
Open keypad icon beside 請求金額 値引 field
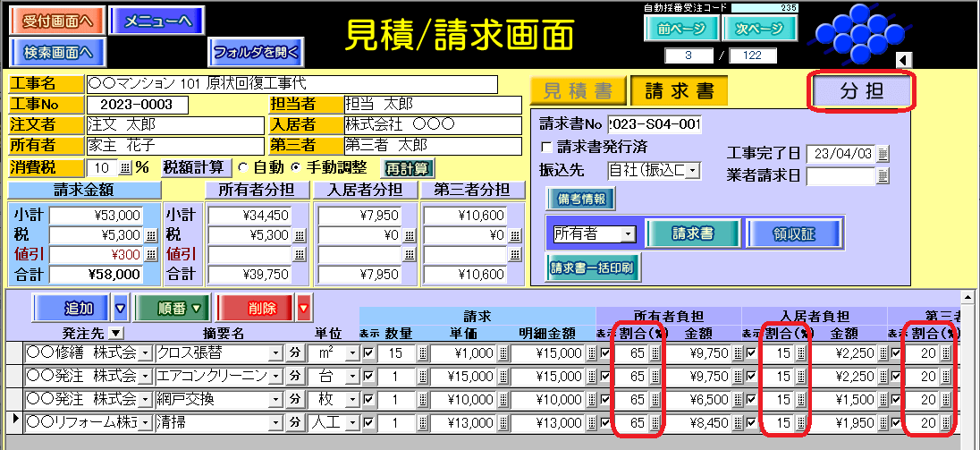click(151, 255)
